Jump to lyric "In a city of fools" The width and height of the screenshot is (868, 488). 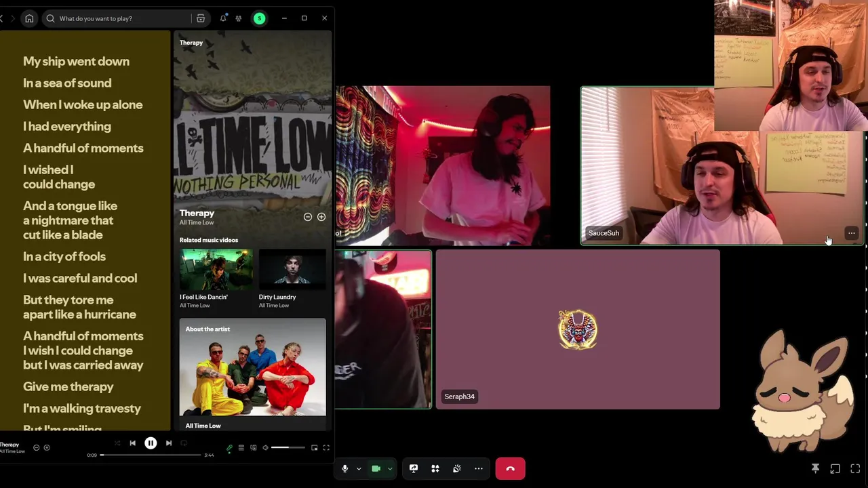coord(64,256)
